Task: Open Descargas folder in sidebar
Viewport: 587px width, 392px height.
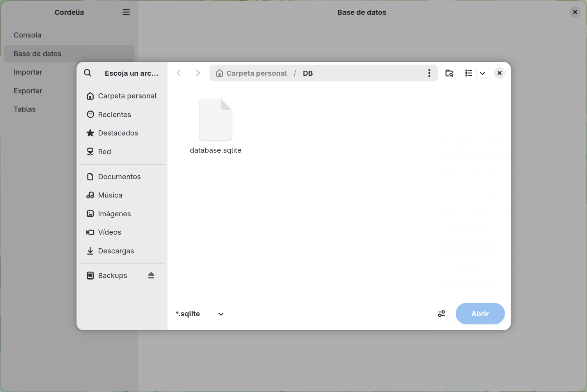Action: point(122,251)
